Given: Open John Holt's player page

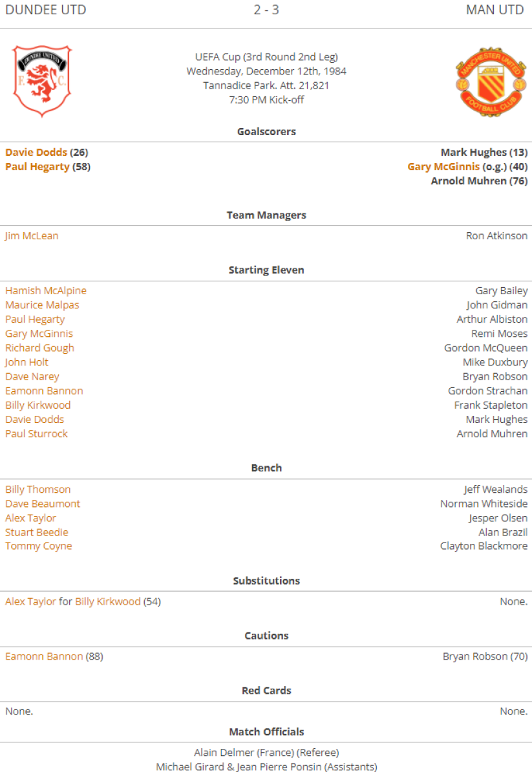Looking at the screenshot, I should 27,362.
